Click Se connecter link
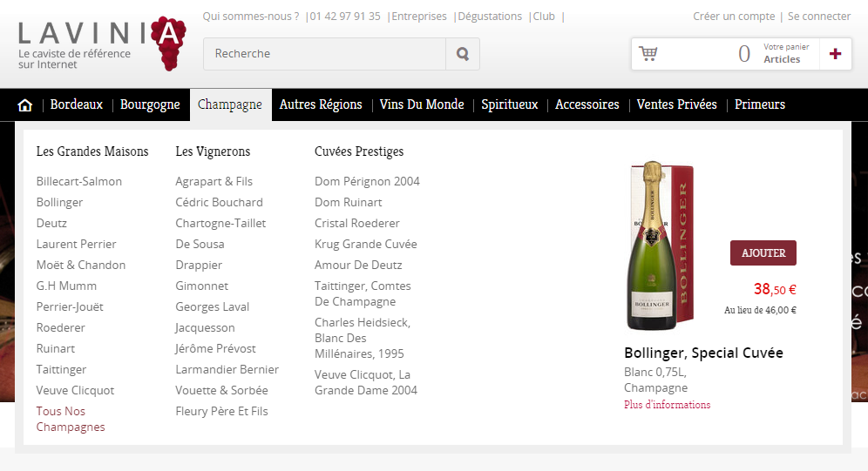Screen dimensions: 868x471 point(819,17)
